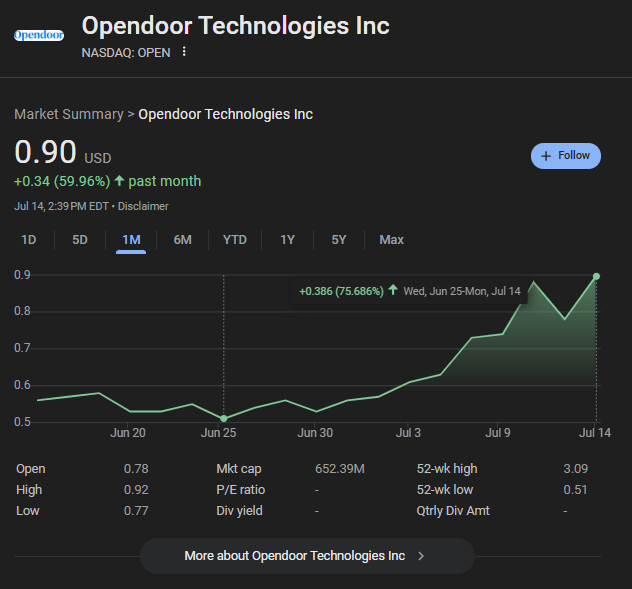This screenshot has height=589, width=632.
Task: Click the P/E ratio label
Action: tap(241, 490)
